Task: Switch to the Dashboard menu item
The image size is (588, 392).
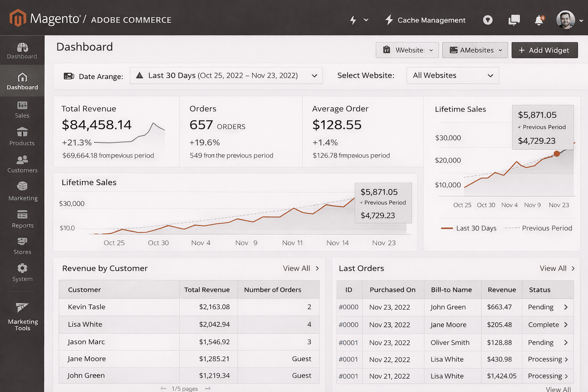Action: pyautogui.click(x=22, y=80)
